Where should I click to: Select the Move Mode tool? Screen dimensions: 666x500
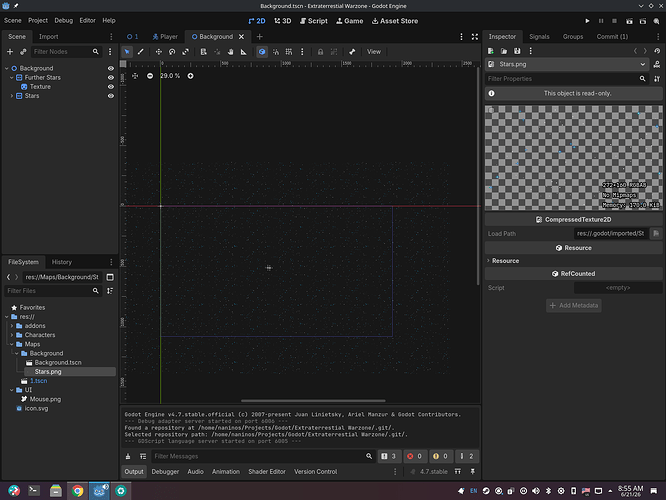158,52
